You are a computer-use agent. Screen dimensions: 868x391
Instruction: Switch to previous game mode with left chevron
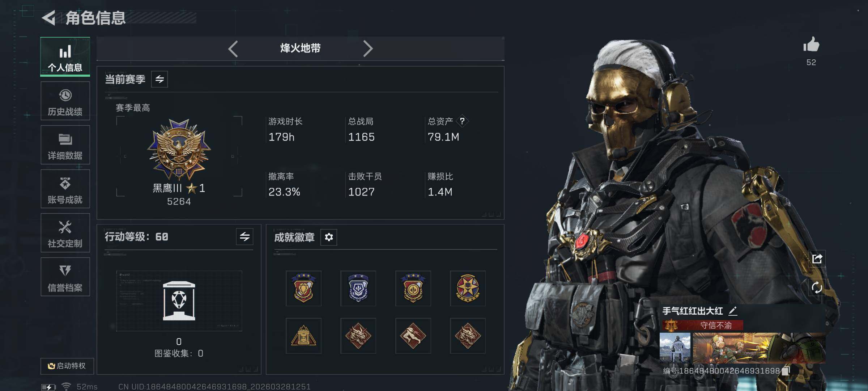[x=233, y=49]
